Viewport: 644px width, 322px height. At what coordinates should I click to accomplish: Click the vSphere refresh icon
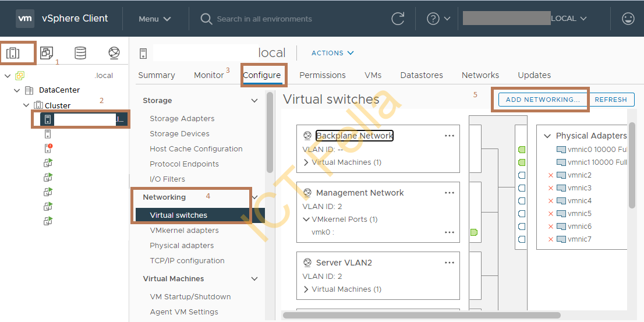point(398,19)
